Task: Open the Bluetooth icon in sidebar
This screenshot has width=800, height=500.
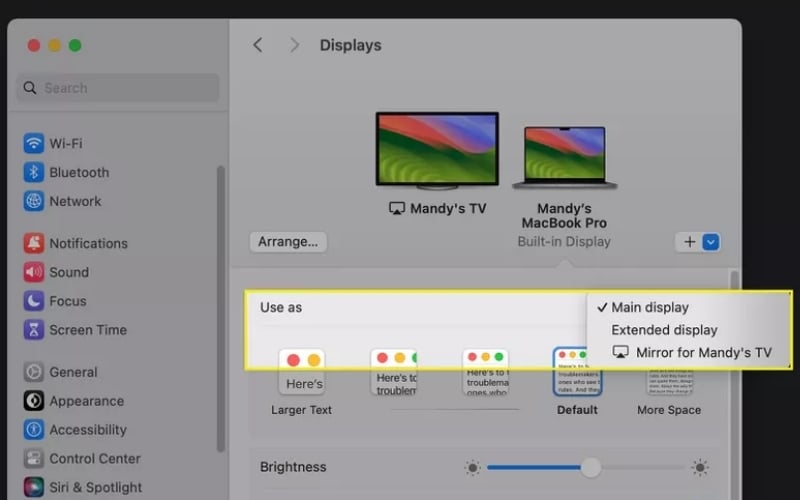Action: 33,172
